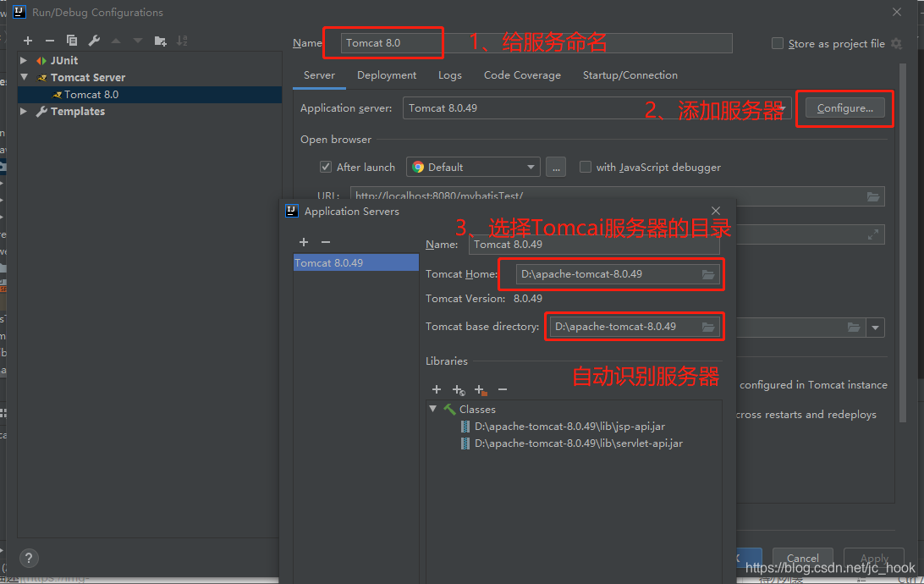Browse for Tomcat Home folder
Viewport: 924px width, 584px height.
(x=707, y=274)
